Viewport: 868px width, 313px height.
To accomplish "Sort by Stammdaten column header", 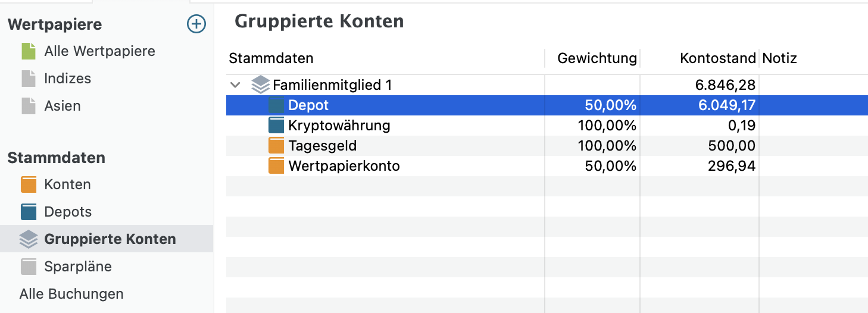I will 271,58.
